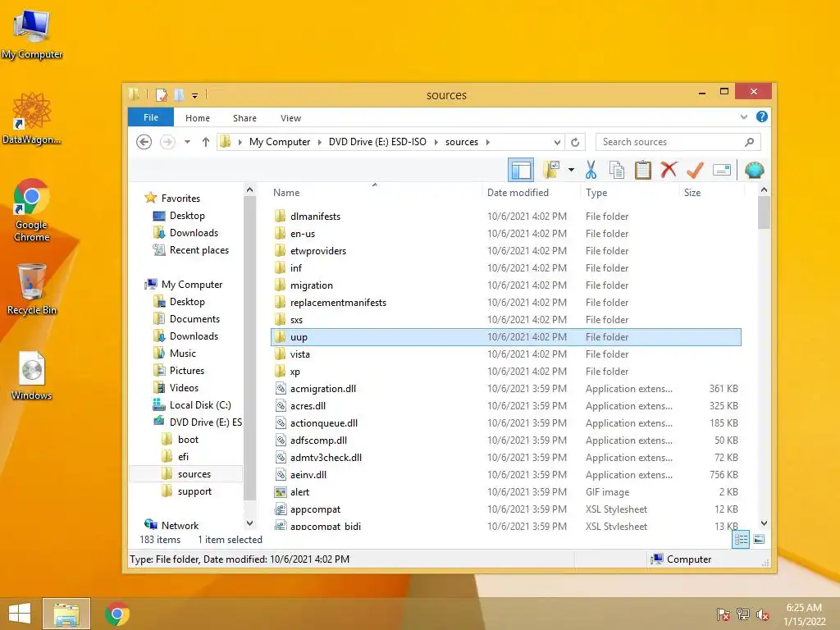Go back with the Back arrow button
The image size is (840, 630).
144,142
